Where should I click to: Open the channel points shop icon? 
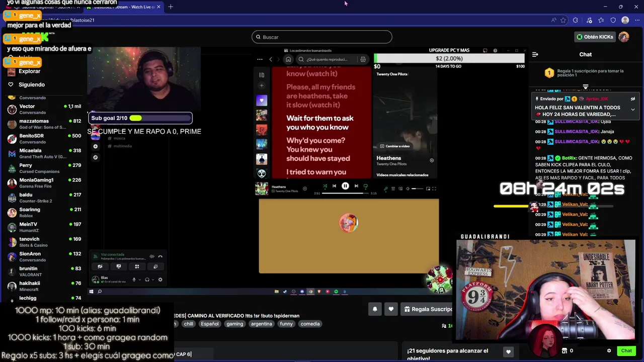pyautogui.click(x=565, y=351)
